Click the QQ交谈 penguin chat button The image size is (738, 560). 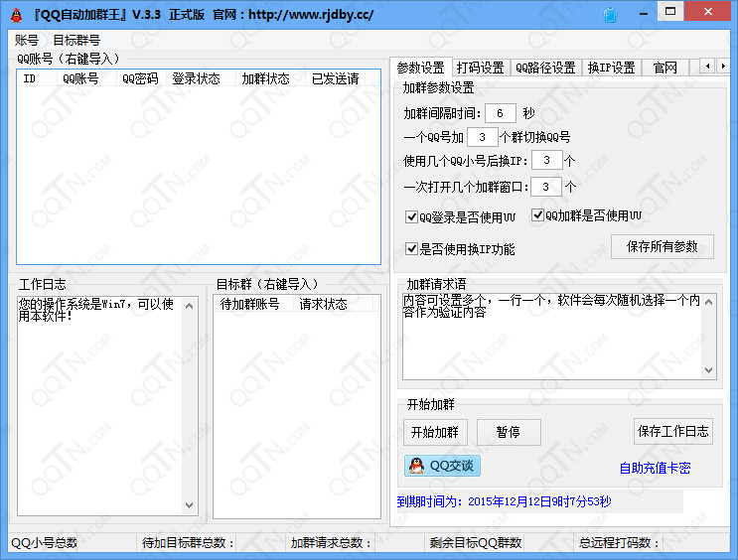(x=442, y=466)
